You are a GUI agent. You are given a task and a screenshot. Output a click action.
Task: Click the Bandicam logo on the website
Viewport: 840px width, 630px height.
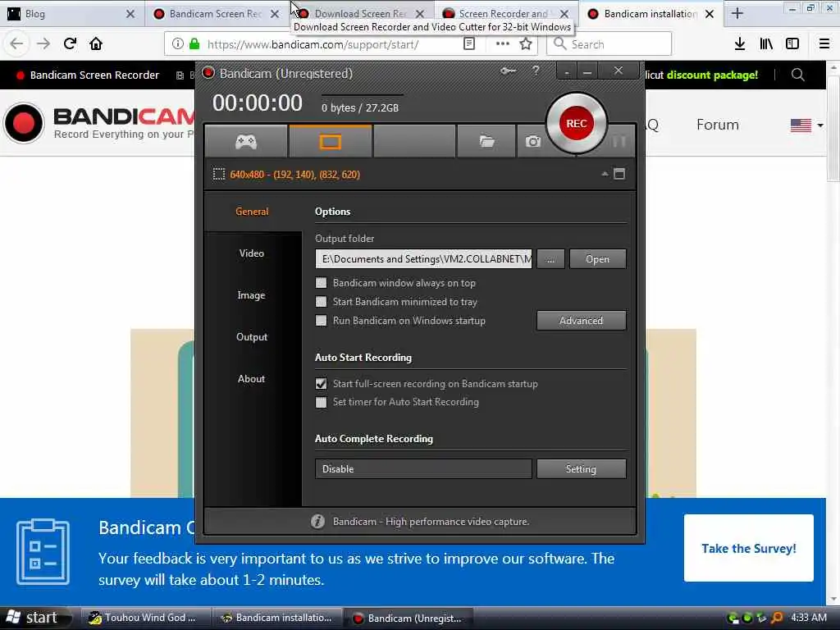99,123
